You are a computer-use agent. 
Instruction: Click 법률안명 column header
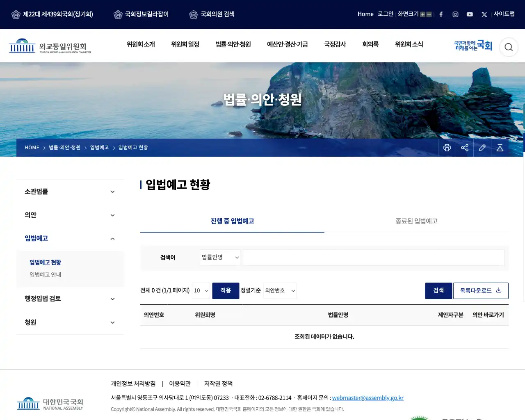coord(338,315)
